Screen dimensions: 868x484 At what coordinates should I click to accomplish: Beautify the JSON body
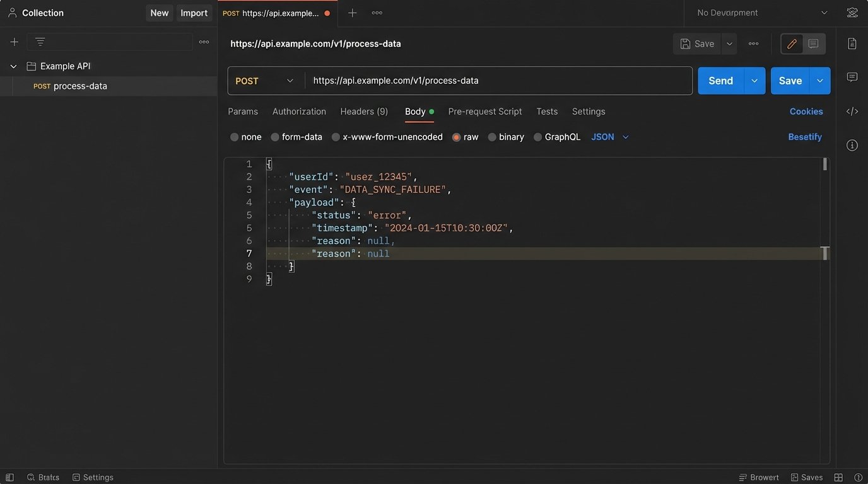point(805,137)
